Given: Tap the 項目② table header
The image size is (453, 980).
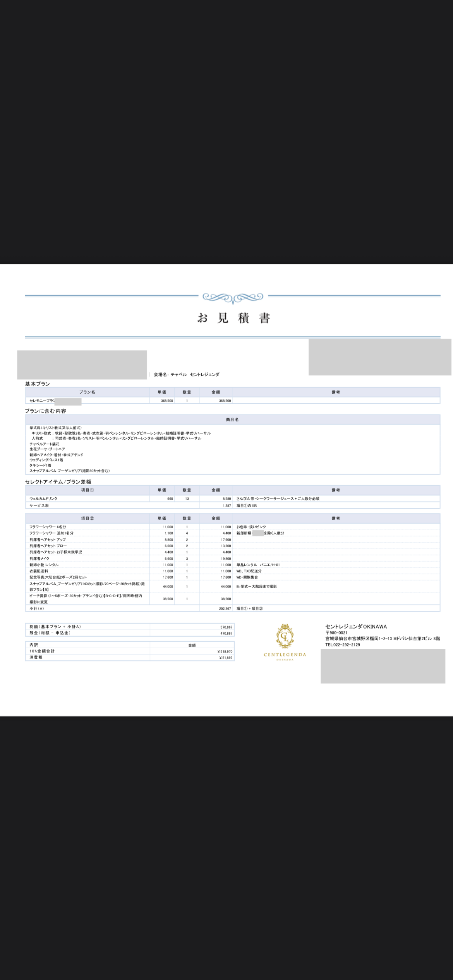Looking at the screenshot, I should (88, 518).
